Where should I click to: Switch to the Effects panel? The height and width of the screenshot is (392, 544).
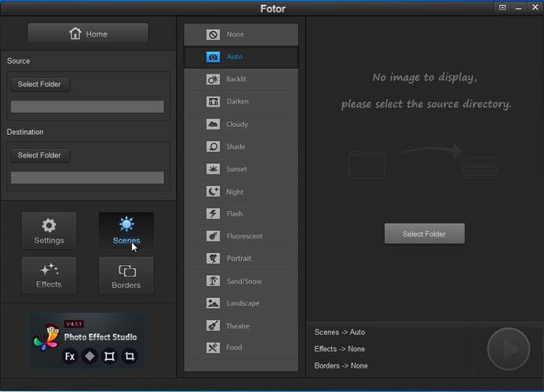(x=49, y=275)
